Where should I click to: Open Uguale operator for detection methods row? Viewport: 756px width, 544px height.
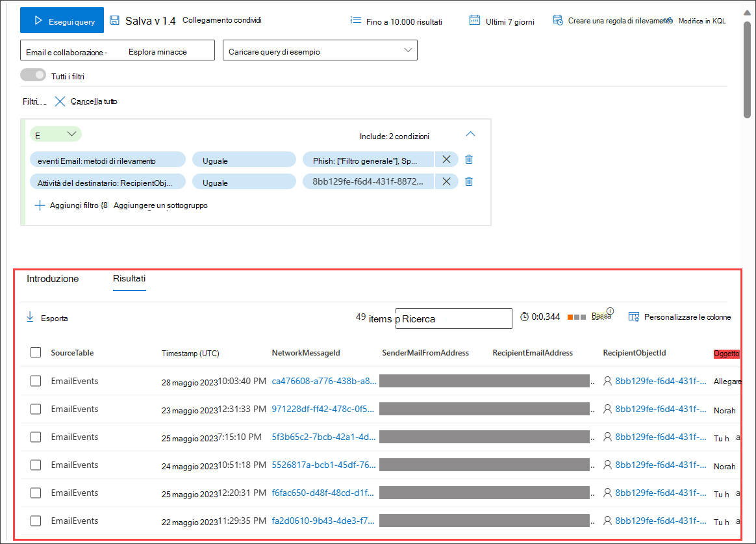click(244, 160)
